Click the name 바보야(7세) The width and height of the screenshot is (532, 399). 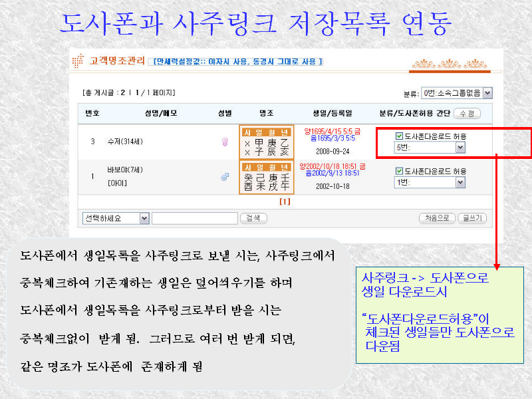(125, 170)
